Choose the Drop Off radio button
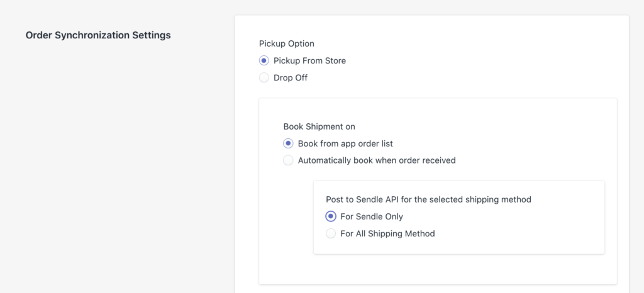The image size is (644, 293). tap(264, 78)
